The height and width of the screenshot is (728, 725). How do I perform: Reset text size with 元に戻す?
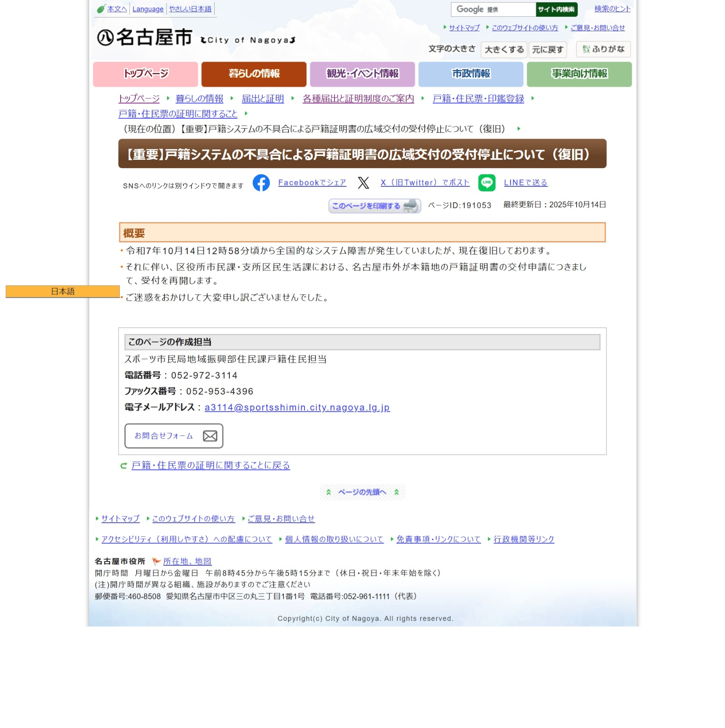click(547, 50)
